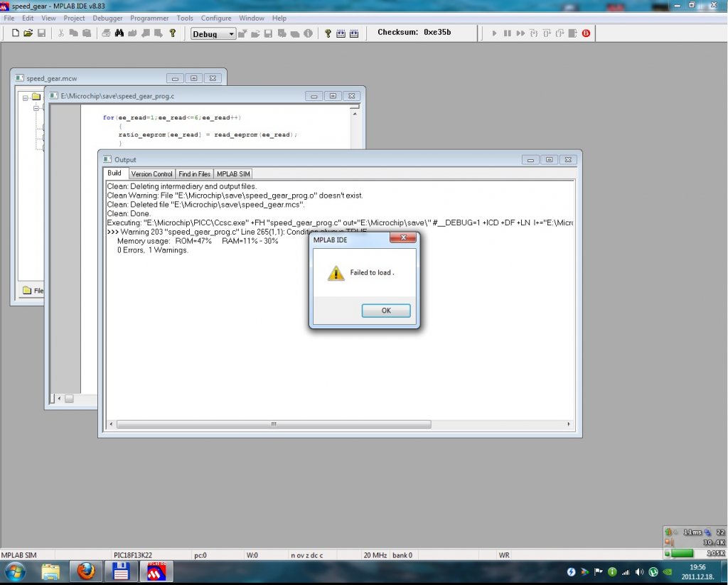This screenshot has height=585, width=728.
Task: Click '0 Errors, 1 Warnings.' output line
Action: pos(153,250)
